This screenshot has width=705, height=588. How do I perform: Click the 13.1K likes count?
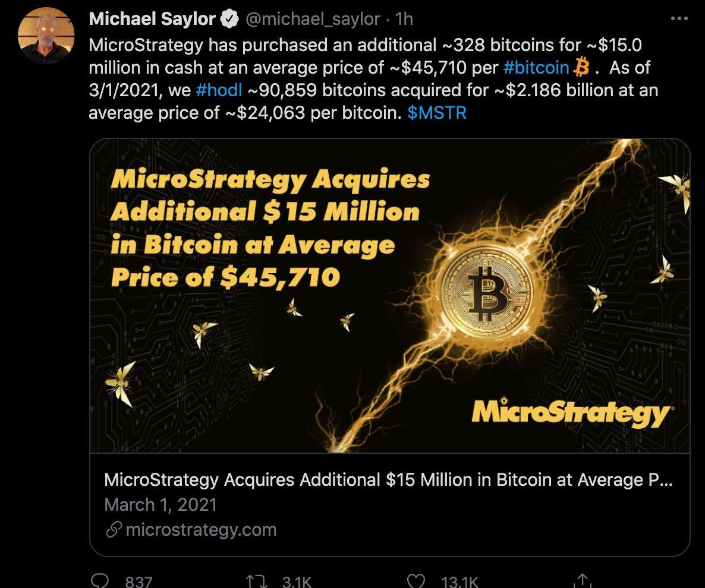click(461, 581)
